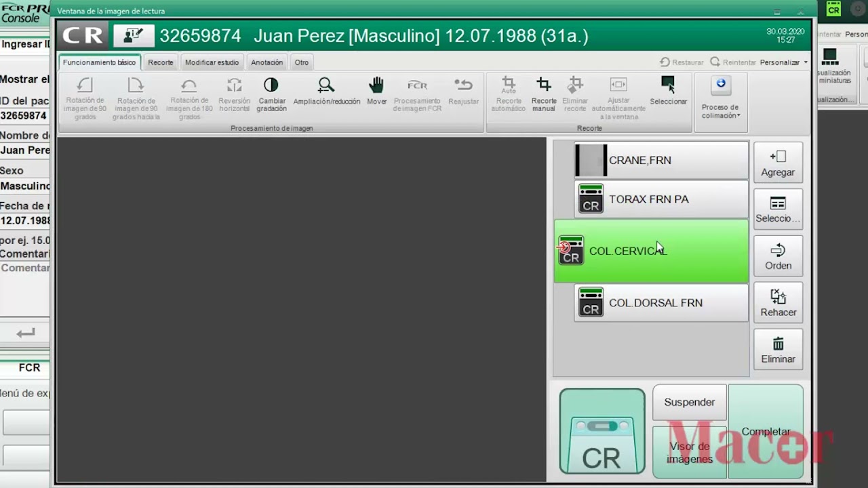Image resolution: width=868 pixels, height=488 pixels.
Task: Switch to the Funcionamiento básico tab
Action: click(x=99, y=62)
